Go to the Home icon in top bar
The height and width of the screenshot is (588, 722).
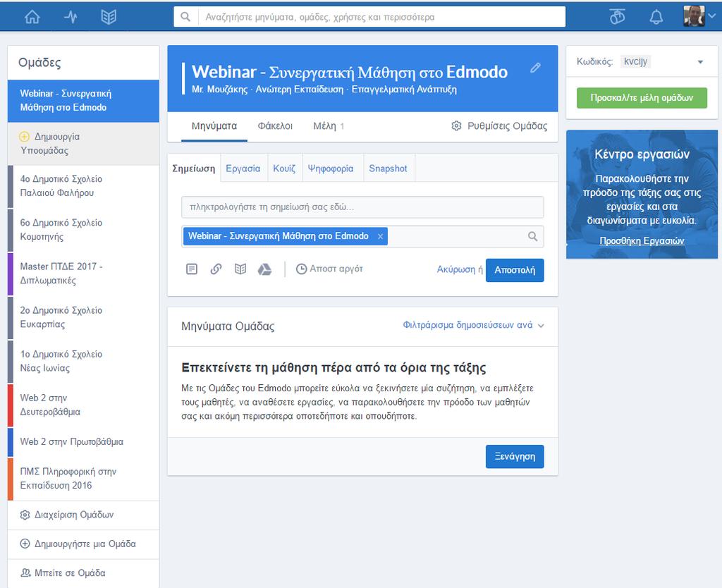[x=32, y=17]
